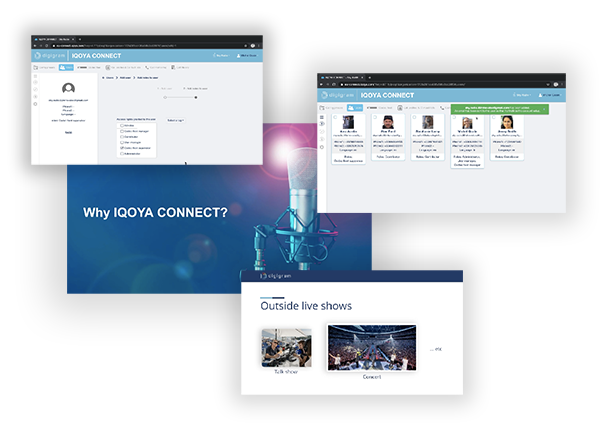Click the first step dot of the add-user progress
Screen dimensions: 600x430
click(x=165, y=97)
